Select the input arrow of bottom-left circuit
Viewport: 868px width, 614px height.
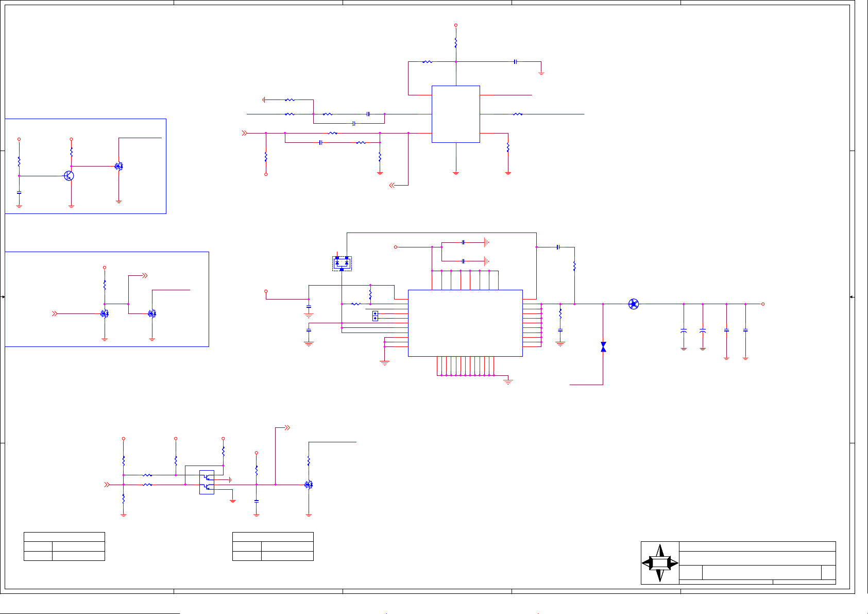pos(107,485)
